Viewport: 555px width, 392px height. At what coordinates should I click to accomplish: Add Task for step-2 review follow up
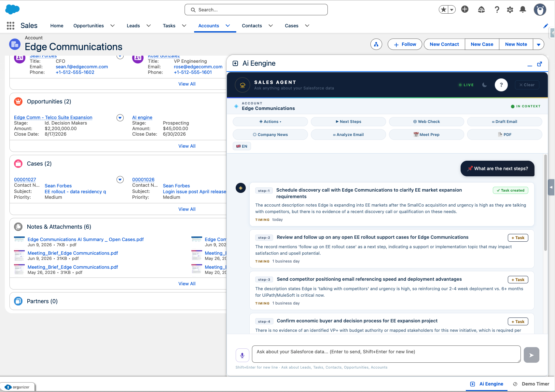tap(518, 238)
